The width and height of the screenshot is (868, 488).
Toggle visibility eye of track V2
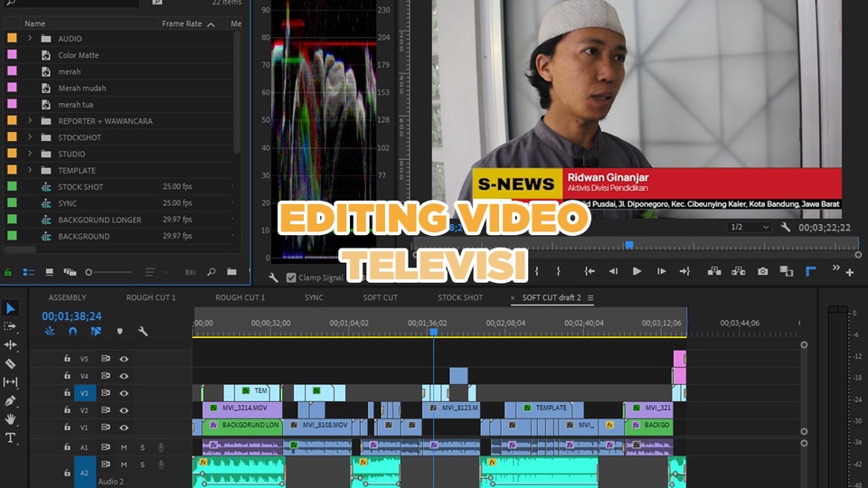pos(124,410)
